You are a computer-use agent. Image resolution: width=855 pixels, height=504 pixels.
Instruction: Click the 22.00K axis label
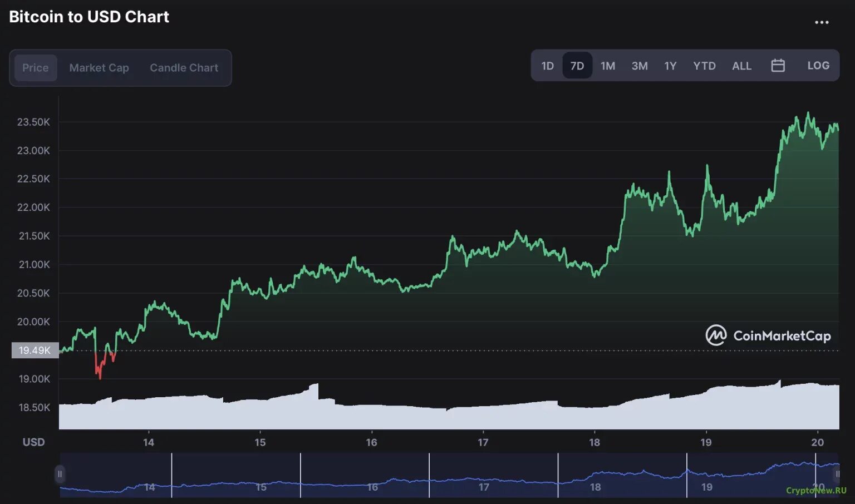[33, 207]
